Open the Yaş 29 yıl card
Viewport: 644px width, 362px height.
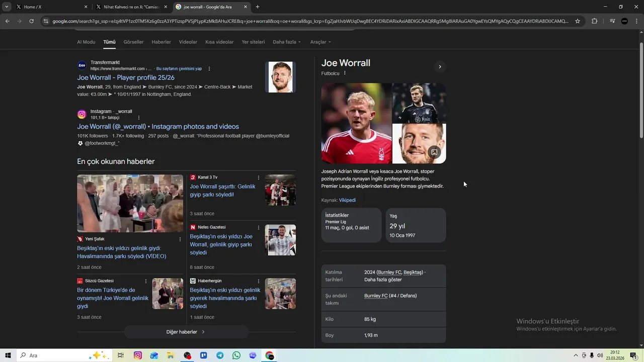click(x=416, y=225)
